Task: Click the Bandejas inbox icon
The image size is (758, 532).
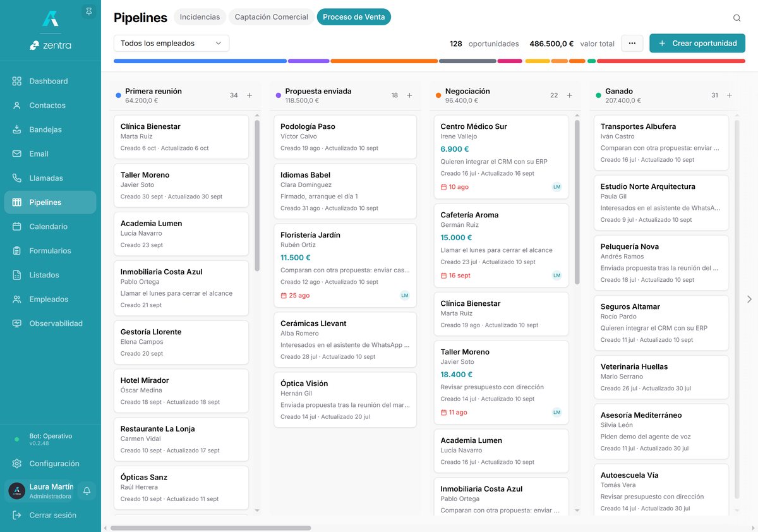Action: coord(17,130)
